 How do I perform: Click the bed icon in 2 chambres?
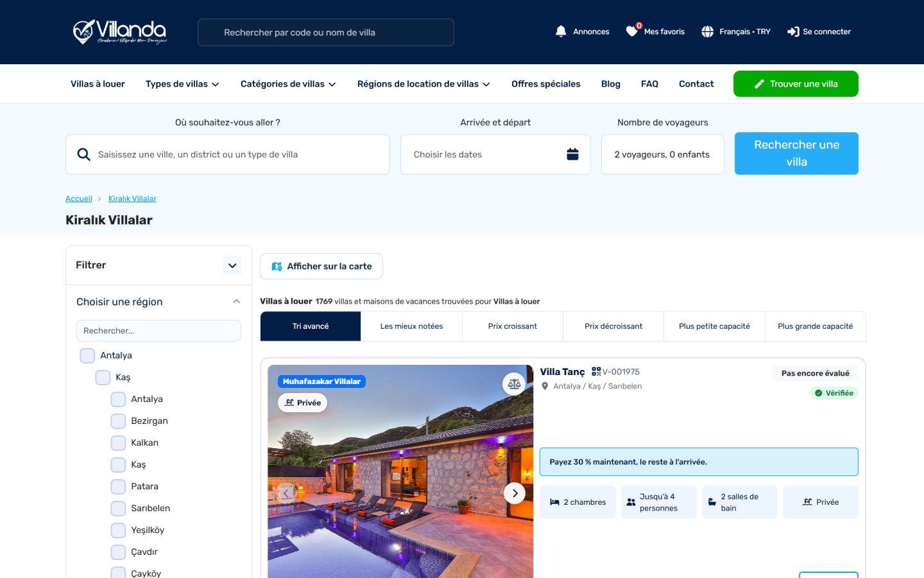click(554, 502)
